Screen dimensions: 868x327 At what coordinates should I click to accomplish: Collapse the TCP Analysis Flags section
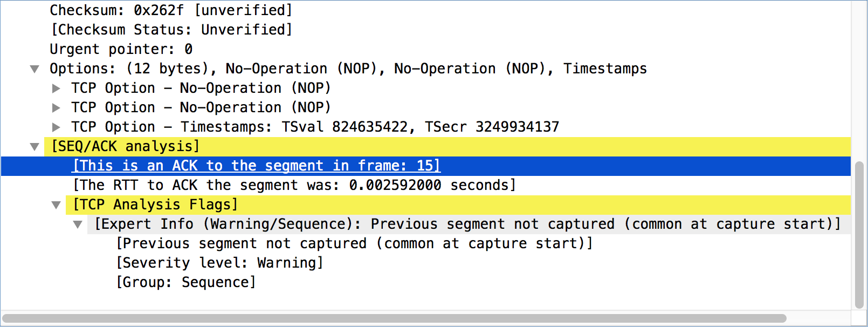coord(57,205)
